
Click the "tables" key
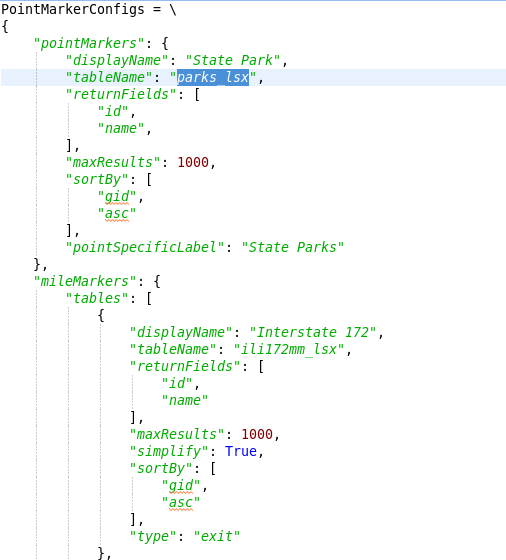point(97,298)
